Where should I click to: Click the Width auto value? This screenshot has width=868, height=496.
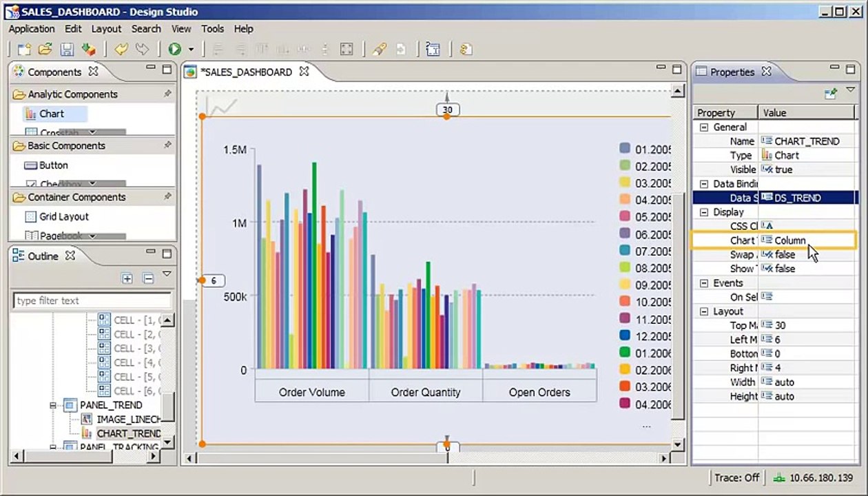point(784,382)
